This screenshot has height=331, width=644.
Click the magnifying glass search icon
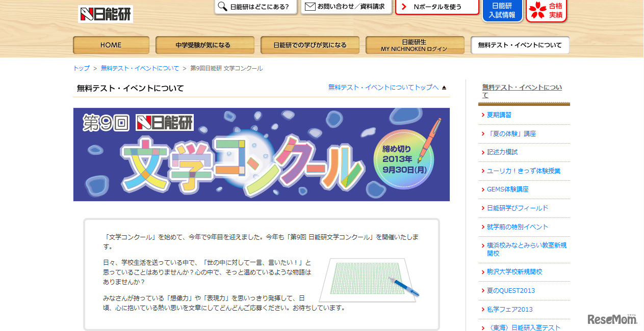(x=222, y=7)
